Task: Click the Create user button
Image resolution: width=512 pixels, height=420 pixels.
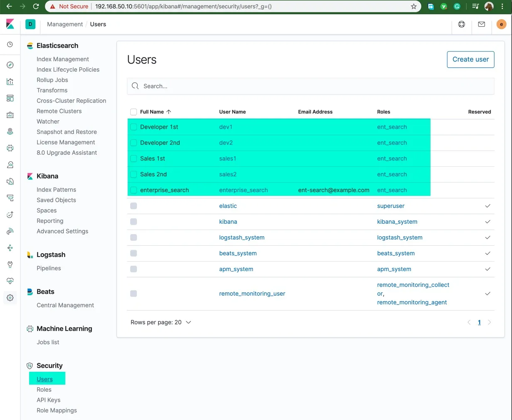Action: tap(470, 59)
